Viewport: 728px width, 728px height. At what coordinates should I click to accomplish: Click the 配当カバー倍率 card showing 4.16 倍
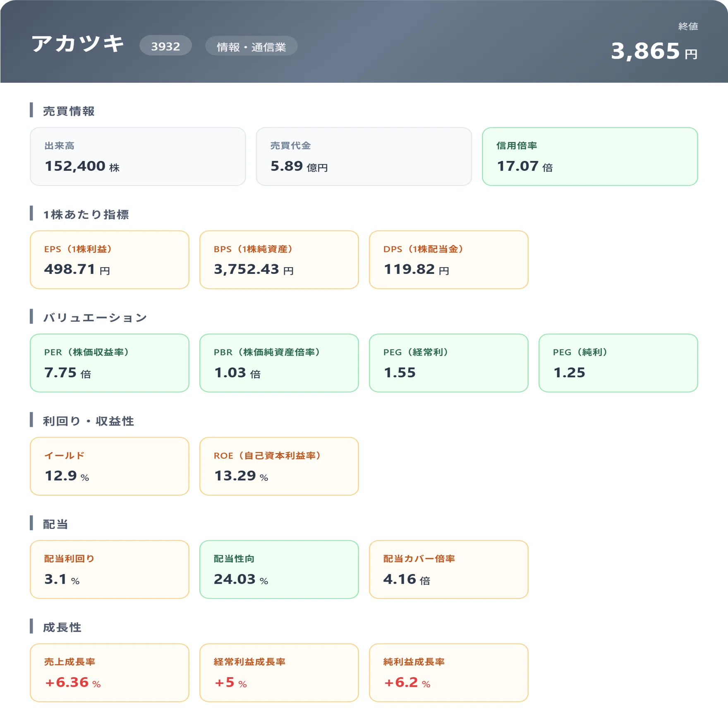tap(449, 569)
